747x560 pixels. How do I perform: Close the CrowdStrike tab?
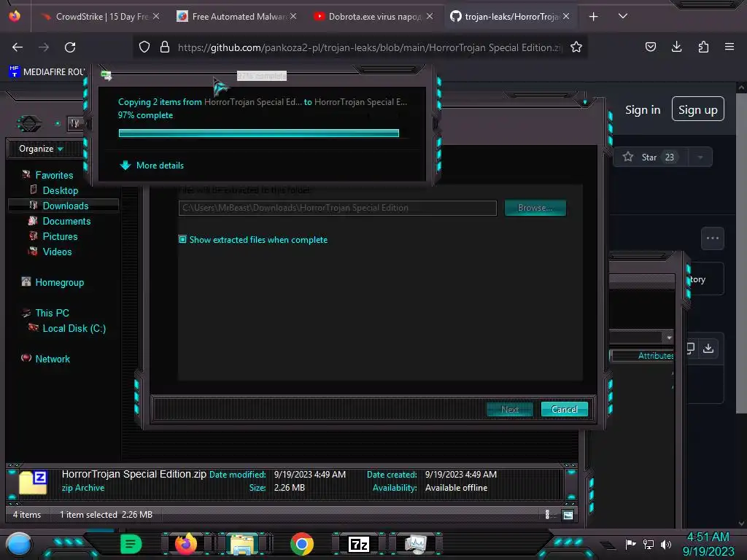pos(156,16)
